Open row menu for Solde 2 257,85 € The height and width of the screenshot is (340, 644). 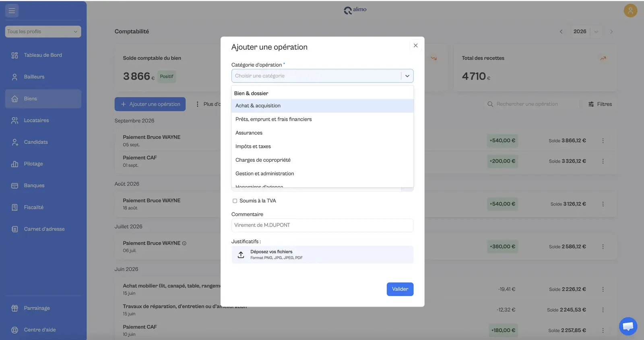coord(603,330)
